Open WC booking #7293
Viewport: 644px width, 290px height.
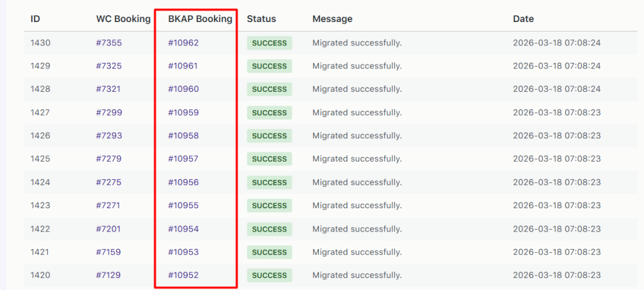click(109, 136)
